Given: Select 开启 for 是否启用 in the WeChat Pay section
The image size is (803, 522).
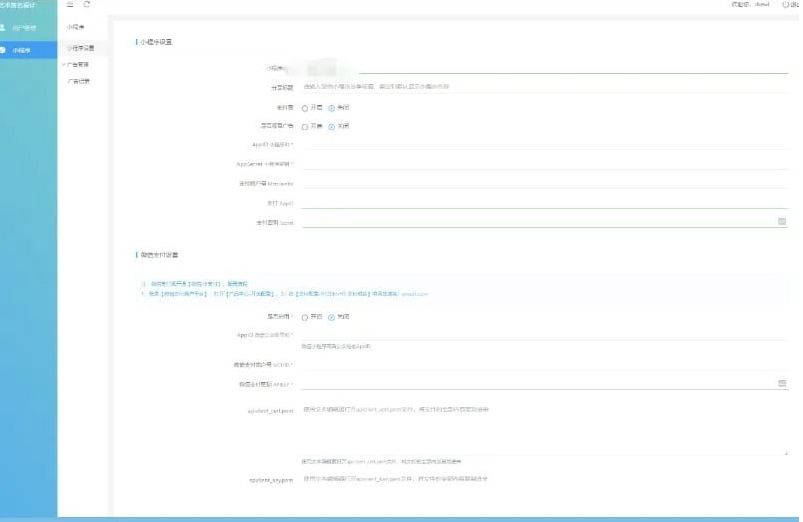Looking at the screenshot, I should (305, 318).
